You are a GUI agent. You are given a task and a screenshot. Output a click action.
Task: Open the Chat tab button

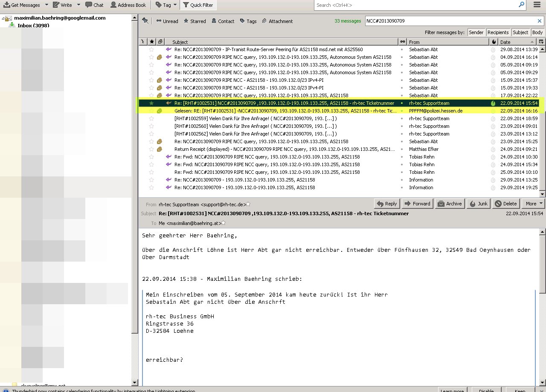pyautogui.click(x=94, y=5)
